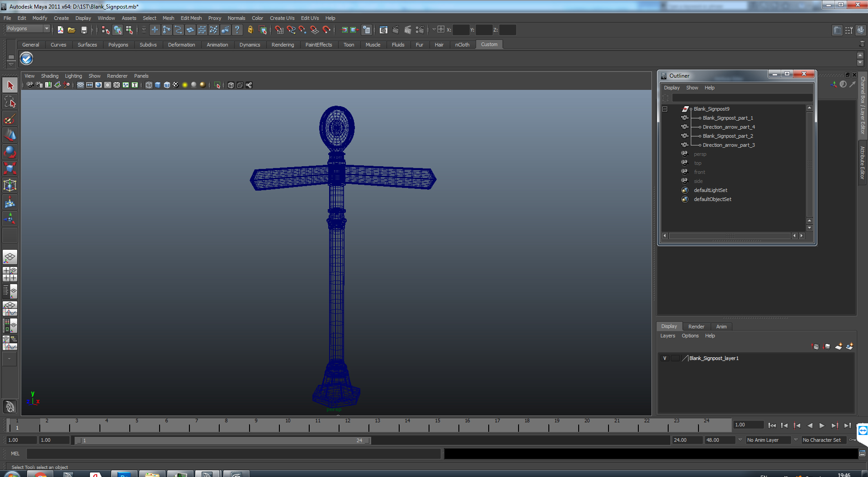This screenshot has height=477, width=868.
Task: Click the MEL command line input
Action: 233,454
